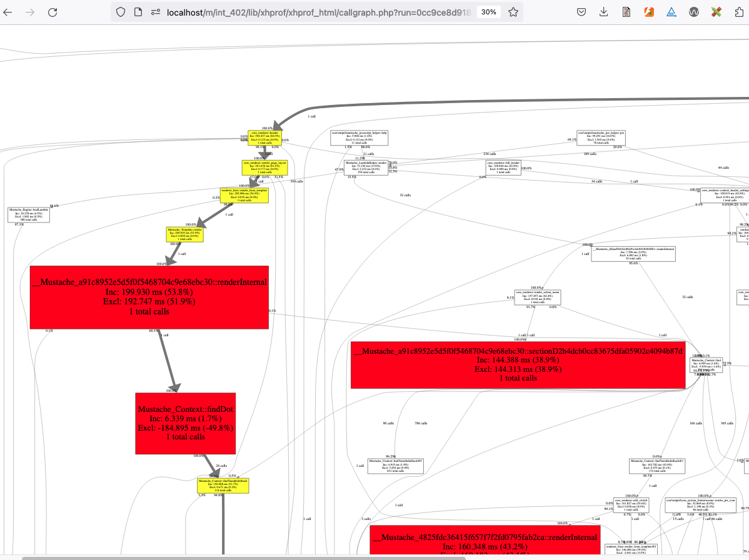Click the blue triangle extension icon
This screenshot has width=749, height=560.
pos(671,12)
